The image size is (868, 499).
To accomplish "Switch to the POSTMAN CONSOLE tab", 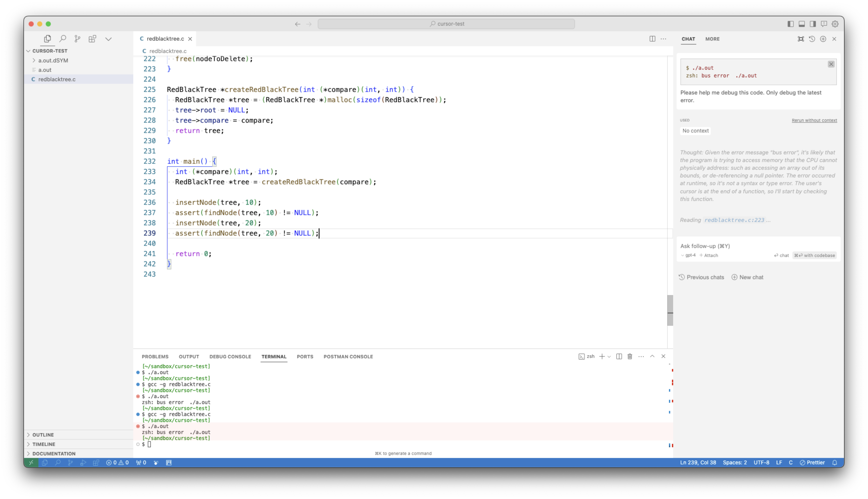I will [348, 357].
